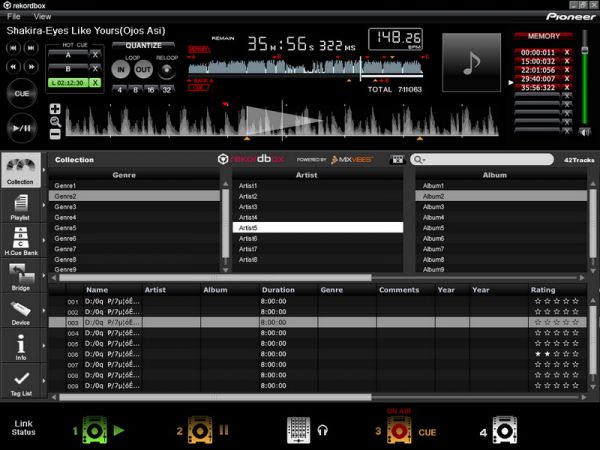Expand the Bridge sidebar arrow
Image resolution: width=600 pixels, height=450 pixels.
44,276
